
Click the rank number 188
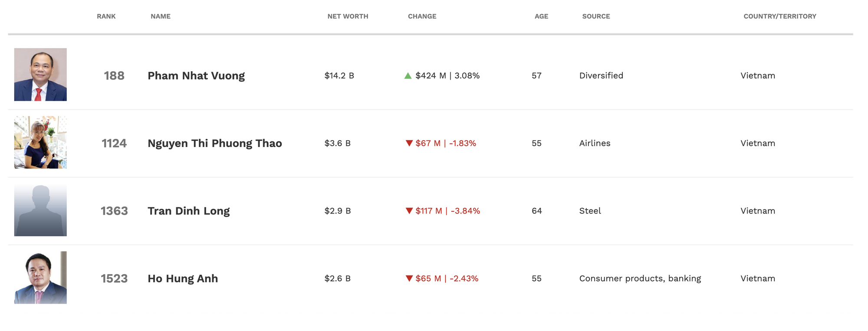point(114,76)
